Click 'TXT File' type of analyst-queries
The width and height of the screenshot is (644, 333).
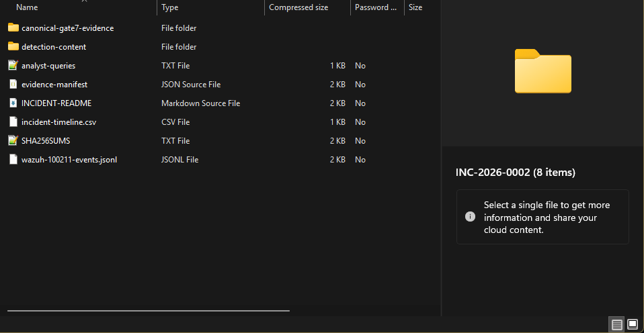click(175, 66)
